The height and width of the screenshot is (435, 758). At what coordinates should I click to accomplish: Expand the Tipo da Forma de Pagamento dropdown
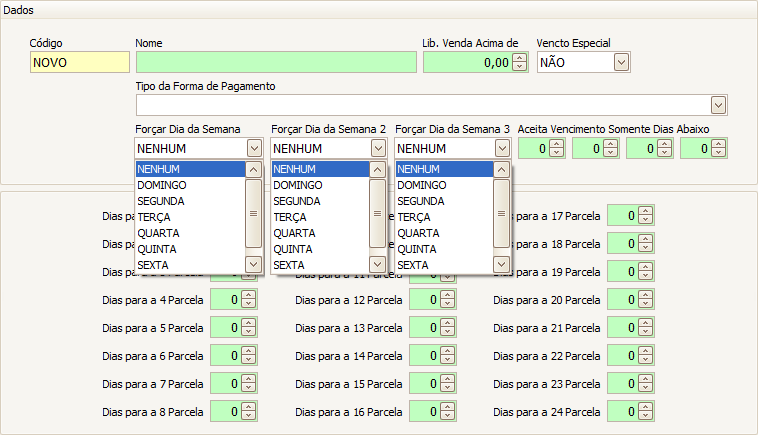[x=718, y=105]
